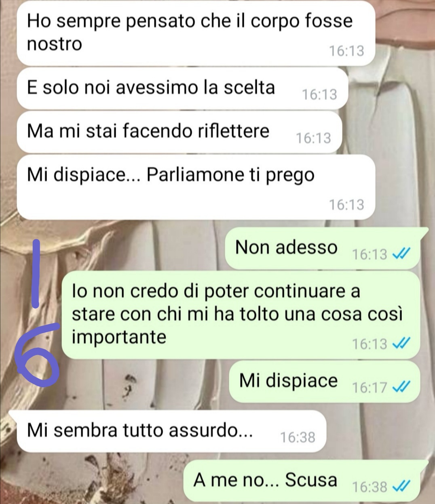Tap the double-check read receipt beside "Non adesso"
The image size is (435, 504).
pyautogui.click(x=402, y=254)
